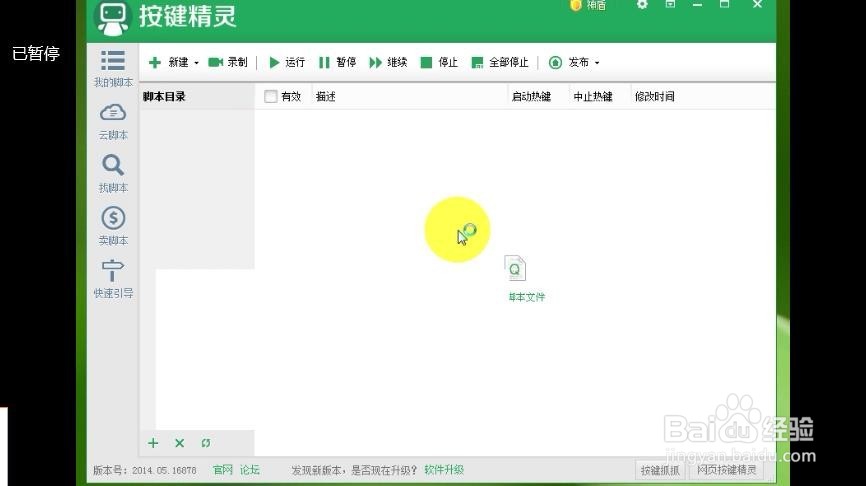Open the 按键抓抓 tool button
The height and width of the screenshot is (486, 866).
point(660,471)
